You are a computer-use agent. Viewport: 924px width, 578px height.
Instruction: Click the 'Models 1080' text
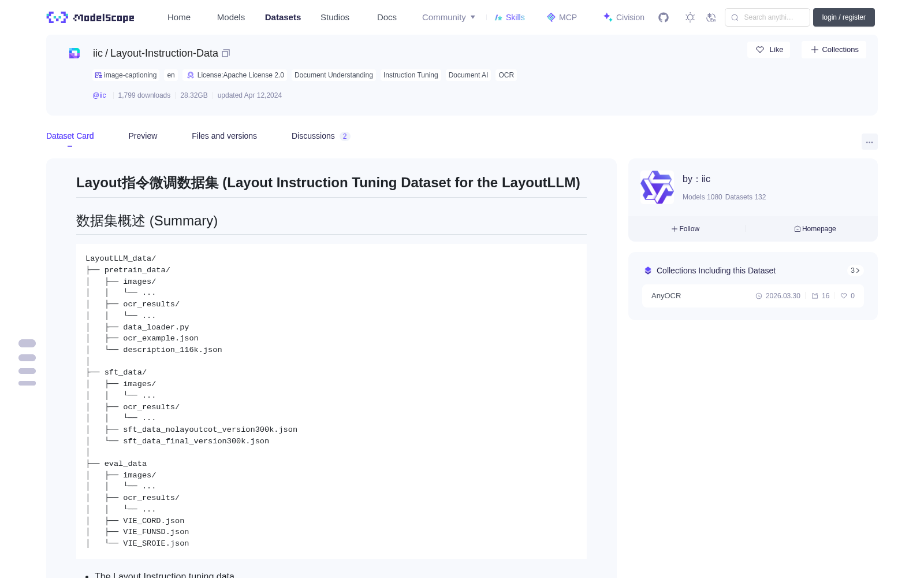pos(702,197)
